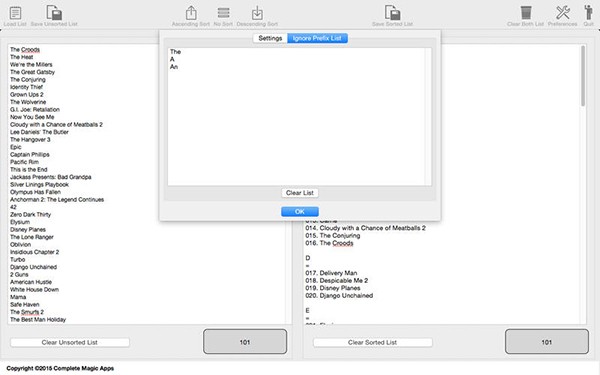Click 'Pacific Rim' entry
This screenshot has height=375, width=600.
point(24,162)
